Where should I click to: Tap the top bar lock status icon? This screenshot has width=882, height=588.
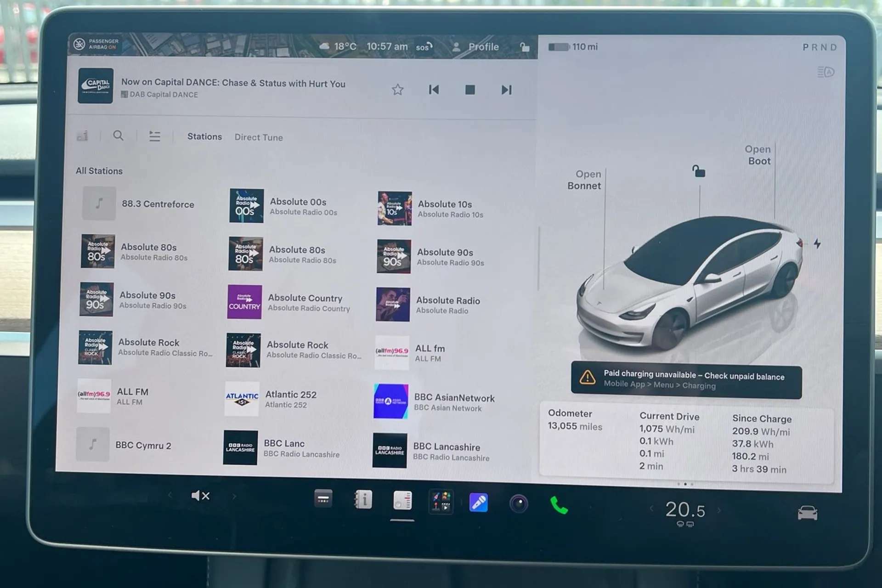click(x=525, y=47)
